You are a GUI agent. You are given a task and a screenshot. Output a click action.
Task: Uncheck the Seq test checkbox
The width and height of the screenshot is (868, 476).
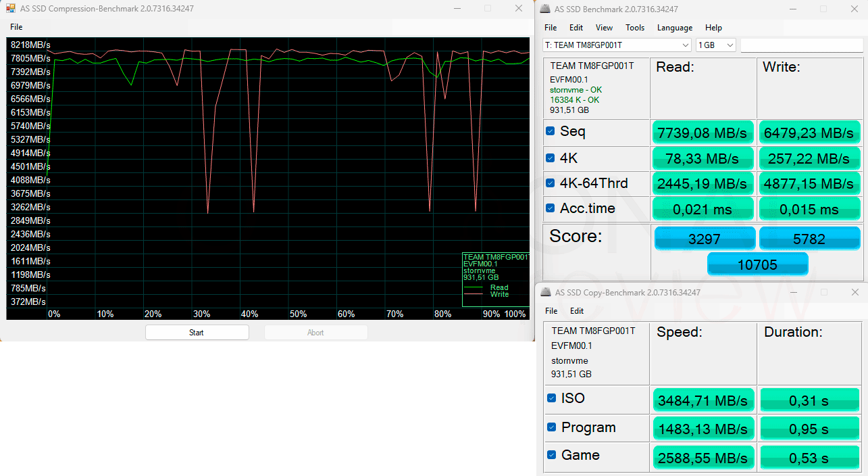[551, 131]
